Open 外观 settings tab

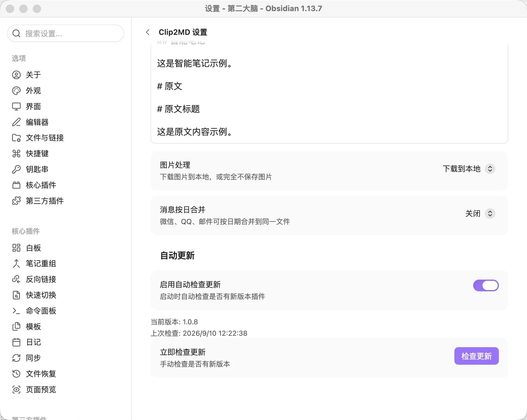[66, 91]
